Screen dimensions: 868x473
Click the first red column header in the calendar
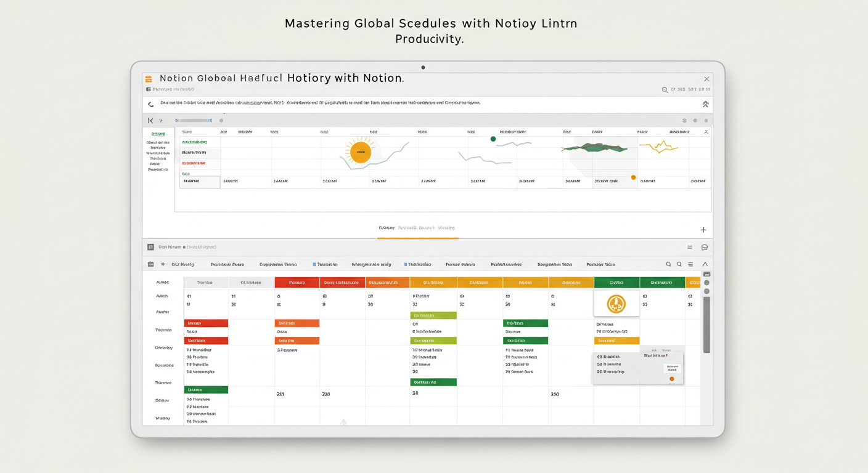point(297,283)
